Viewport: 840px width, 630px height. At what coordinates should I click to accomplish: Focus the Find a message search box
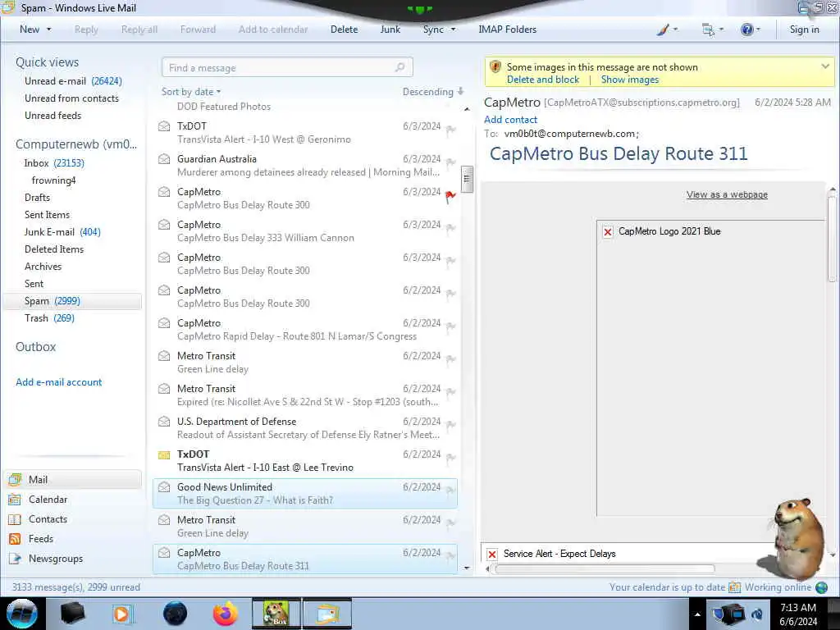click(x=287, y=67)
